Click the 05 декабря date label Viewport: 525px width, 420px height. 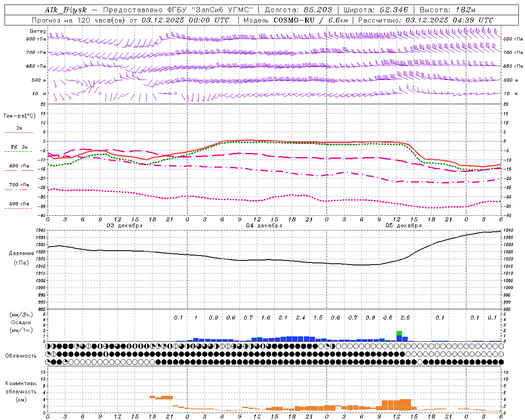coord(404,226)
